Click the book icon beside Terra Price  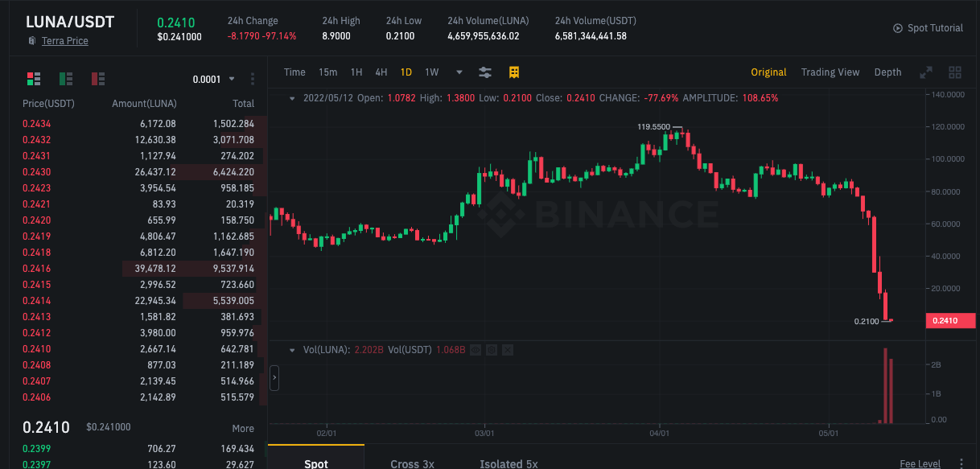pos(32,40)
